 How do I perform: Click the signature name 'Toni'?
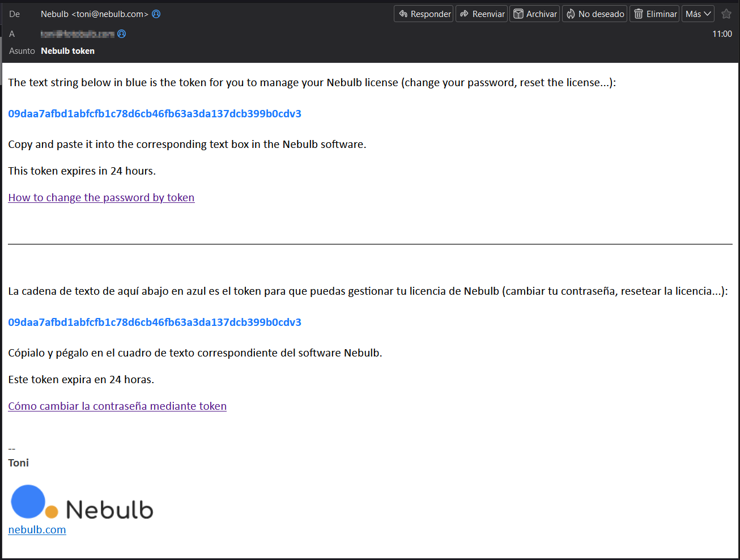point(18,463)
